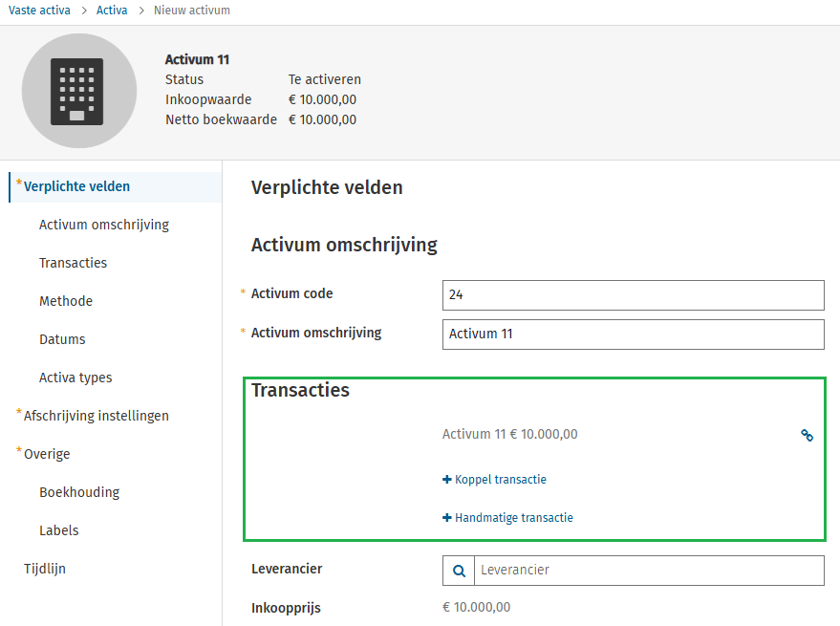Open Afschrijving instellingen from the sidebar

click(97, 415)
